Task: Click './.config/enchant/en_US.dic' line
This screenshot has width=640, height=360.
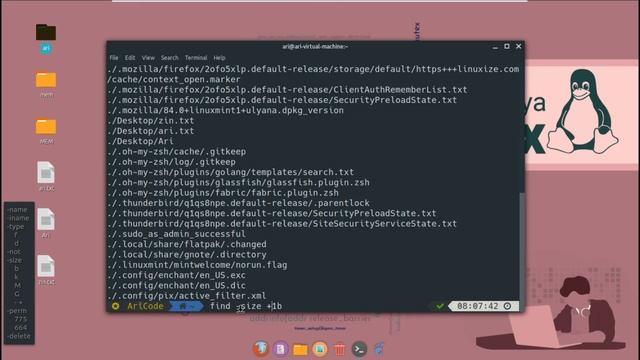Action: (177, 285)
